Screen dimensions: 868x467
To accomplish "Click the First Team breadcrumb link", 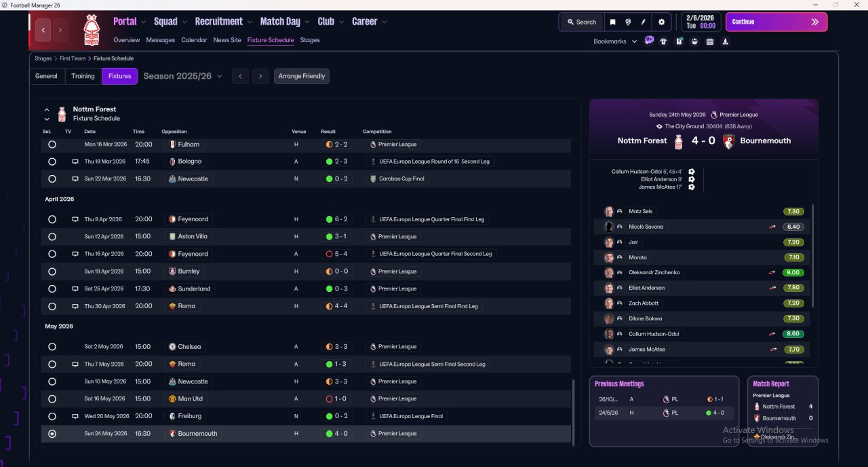I will (x=73, y=58).
